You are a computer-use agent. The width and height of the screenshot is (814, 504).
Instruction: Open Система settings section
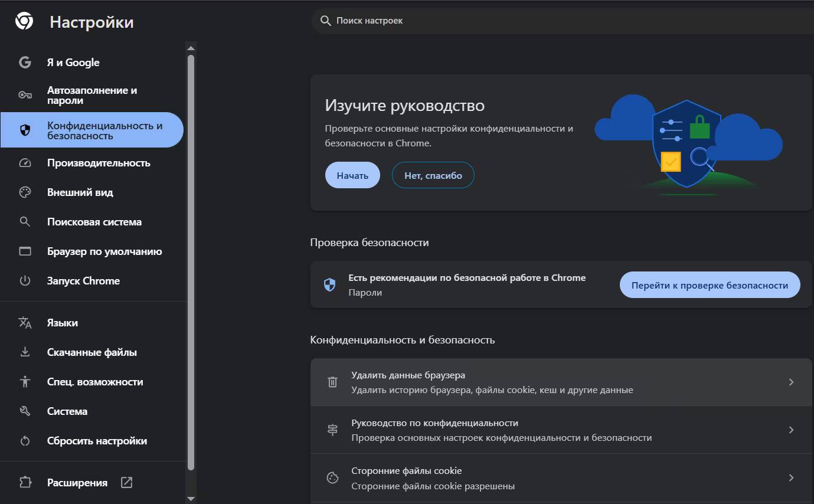[x=92, y=411]
